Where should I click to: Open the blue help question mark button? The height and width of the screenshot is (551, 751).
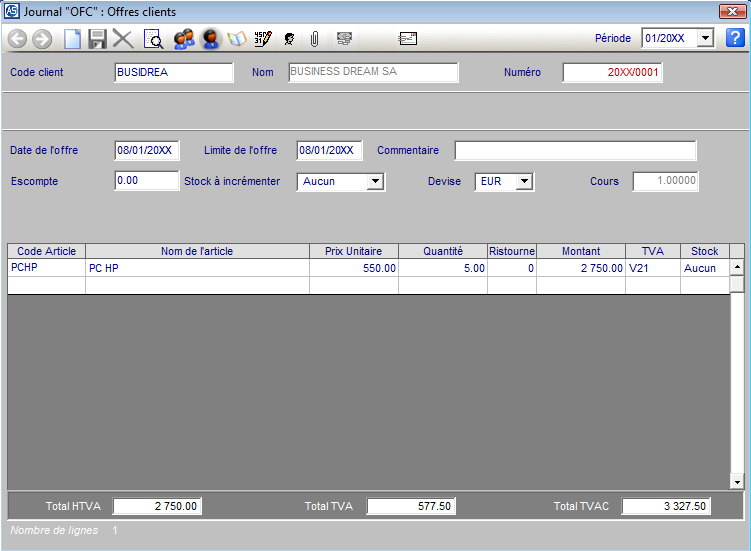pyautogui.click(x=735, y=38)
